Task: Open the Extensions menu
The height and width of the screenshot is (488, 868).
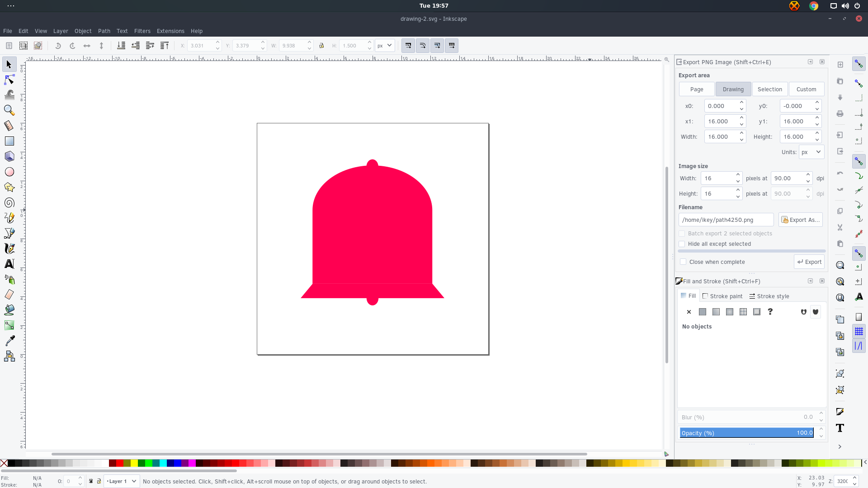Action: [170, 31]
